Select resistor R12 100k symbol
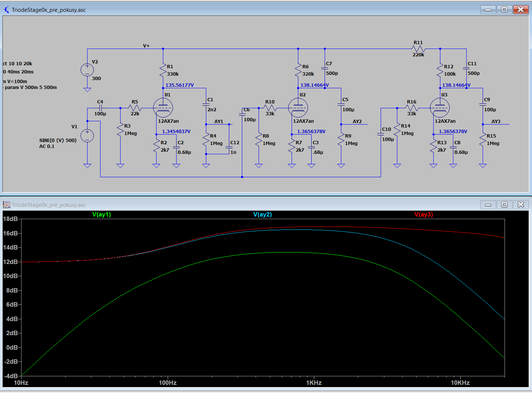 (x=440, y=70)
